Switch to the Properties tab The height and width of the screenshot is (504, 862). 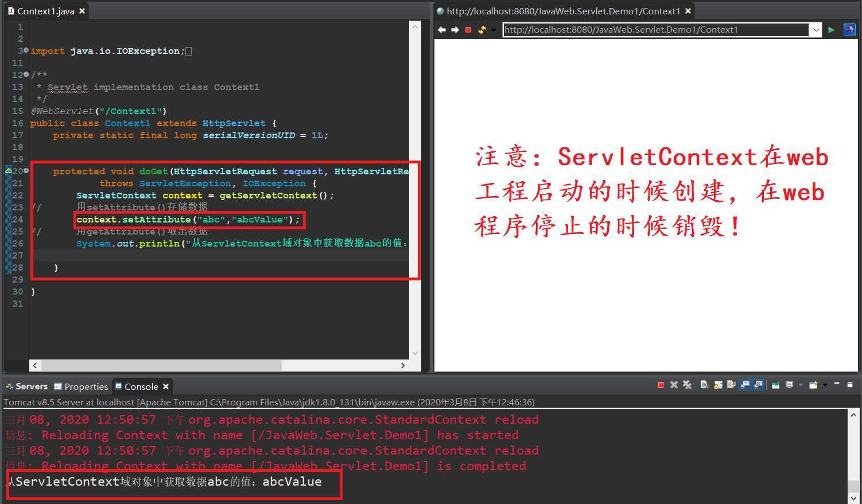[x=81, y=386]
